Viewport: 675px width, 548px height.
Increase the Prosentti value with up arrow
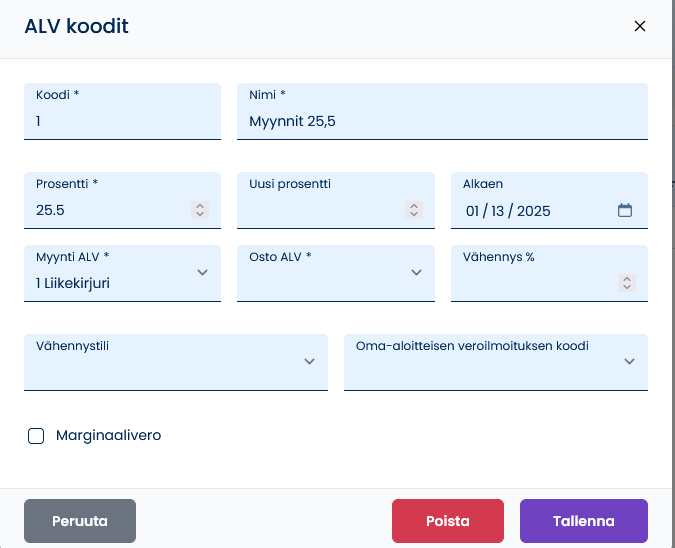pyautogui.click(x=200, y=206)
